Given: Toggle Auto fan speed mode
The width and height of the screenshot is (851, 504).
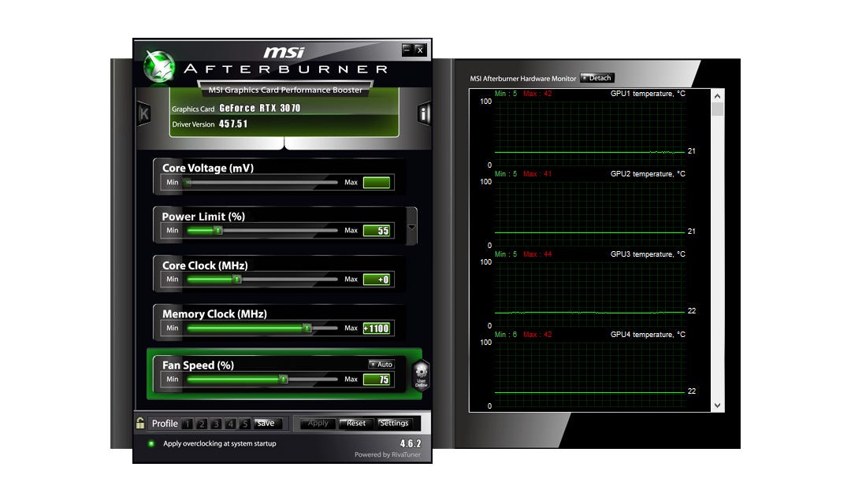Looking at the screenshot, I should pos(381,364).
